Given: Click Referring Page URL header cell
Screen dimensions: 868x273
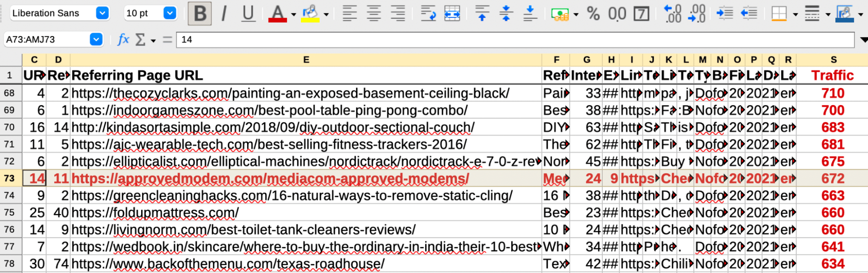Looking at the screenshot, I should (x=306, y=76).
